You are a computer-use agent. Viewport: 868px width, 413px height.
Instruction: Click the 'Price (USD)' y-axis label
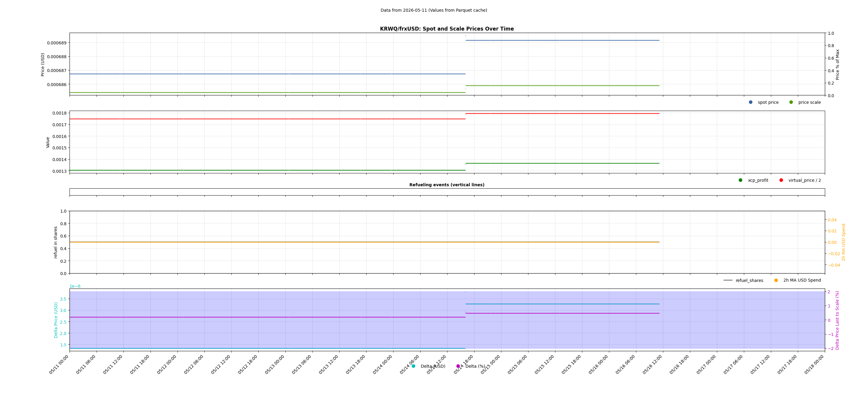coord(43,64)
